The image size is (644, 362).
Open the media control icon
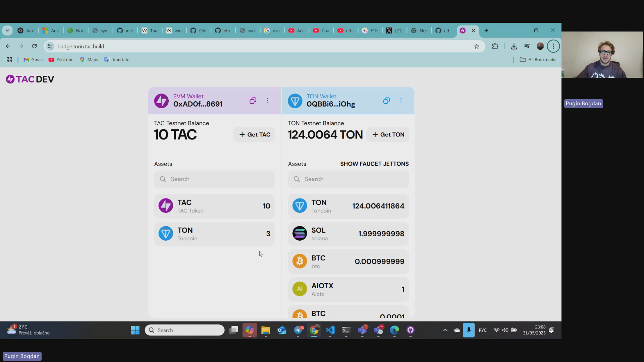(x=527, y=46)
